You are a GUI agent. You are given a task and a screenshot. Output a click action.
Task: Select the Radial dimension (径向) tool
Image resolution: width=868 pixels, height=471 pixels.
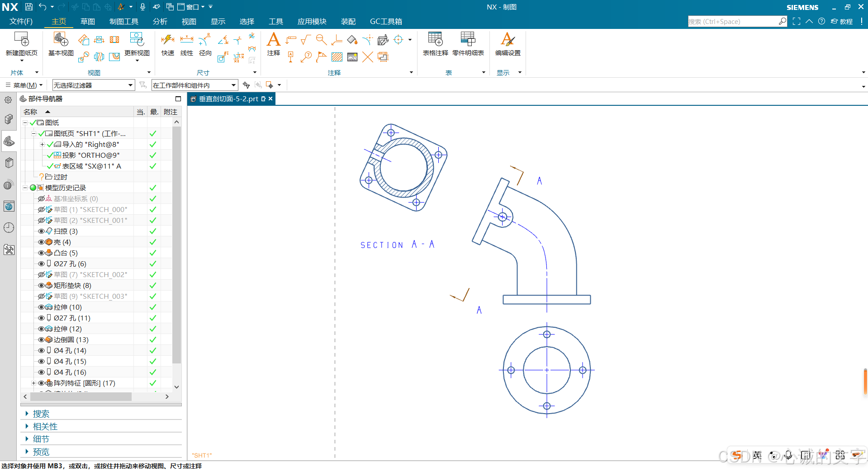coord(205,40)
